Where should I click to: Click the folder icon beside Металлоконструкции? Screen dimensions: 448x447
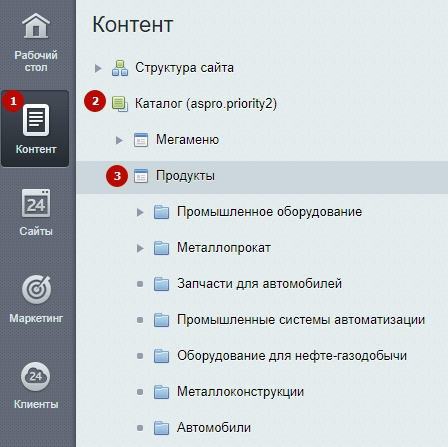tap(162, 392)
